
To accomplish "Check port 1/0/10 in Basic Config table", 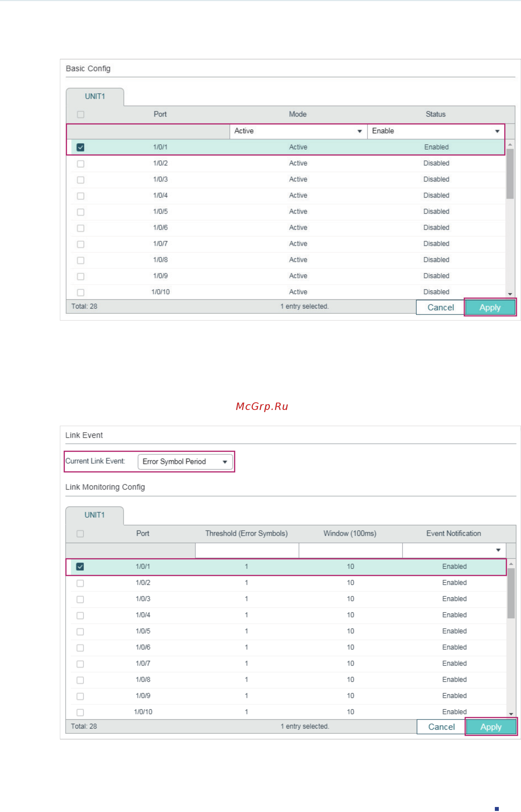I will [x=81, y=292].
